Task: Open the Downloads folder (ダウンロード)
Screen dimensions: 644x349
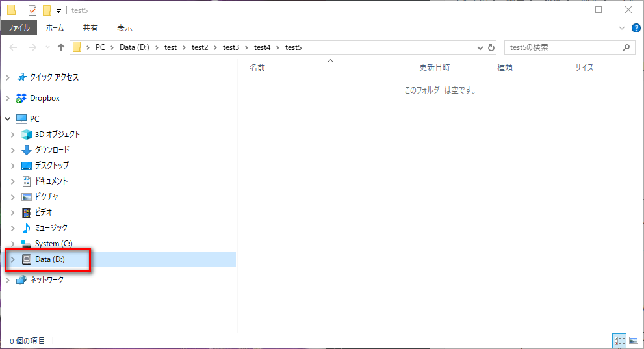Action: point(52,149)
